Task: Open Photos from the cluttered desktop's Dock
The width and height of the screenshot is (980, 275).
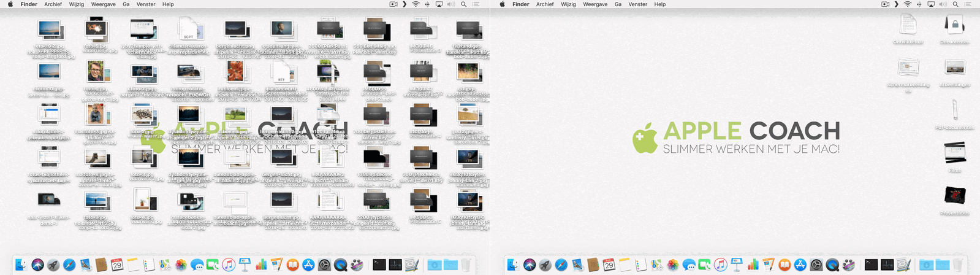Action: (181, 265)
